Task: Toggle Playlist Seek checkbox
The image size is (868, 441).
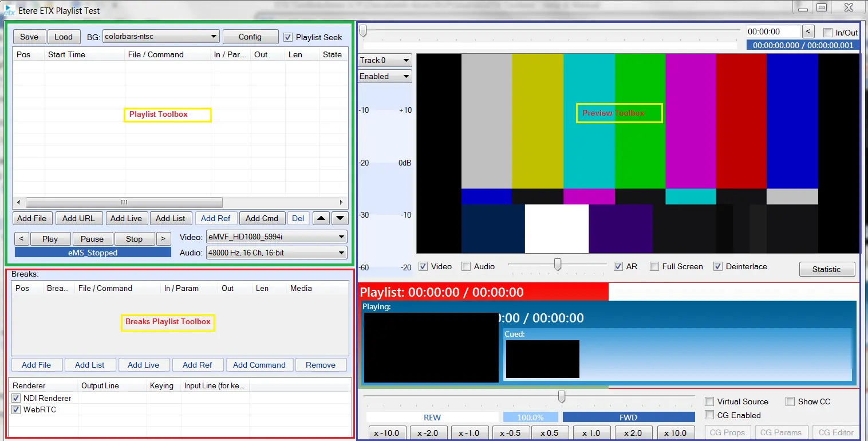Action: [288, 37]
